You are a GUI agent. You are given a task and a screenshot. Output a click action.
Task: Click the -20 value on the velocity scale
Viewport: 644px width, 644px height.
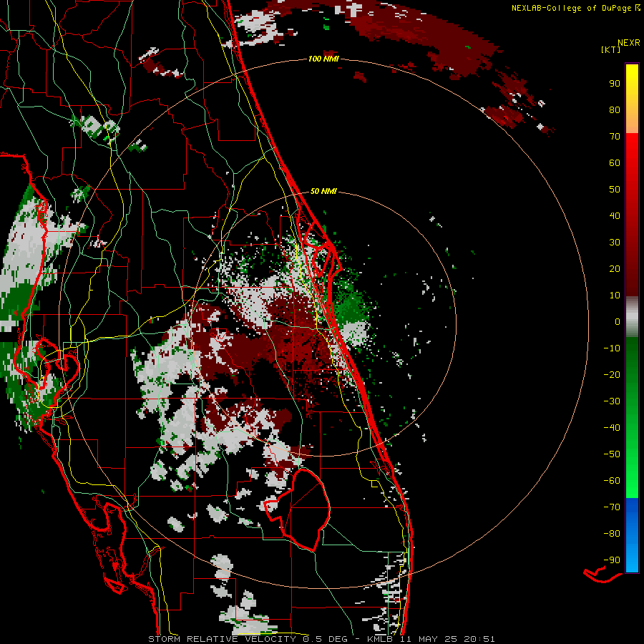coord(612,375)
